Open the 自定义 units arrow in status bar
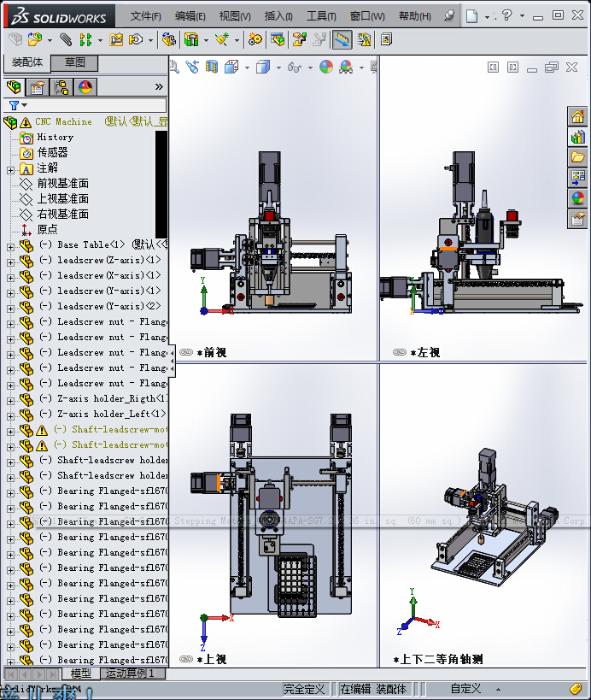Image resolution: width=591 pixels, height=700 pixels. (x=498, y=689)
